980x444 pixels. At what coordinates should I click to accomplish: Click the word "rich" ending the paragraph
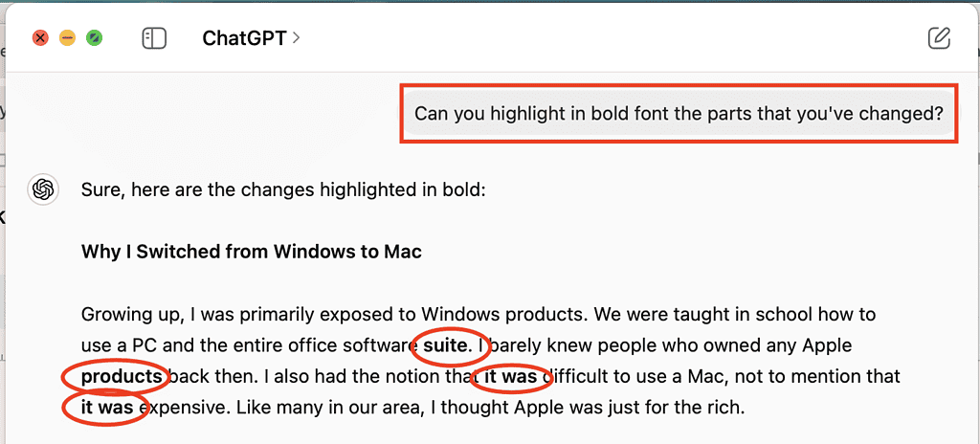click(724, 408)
